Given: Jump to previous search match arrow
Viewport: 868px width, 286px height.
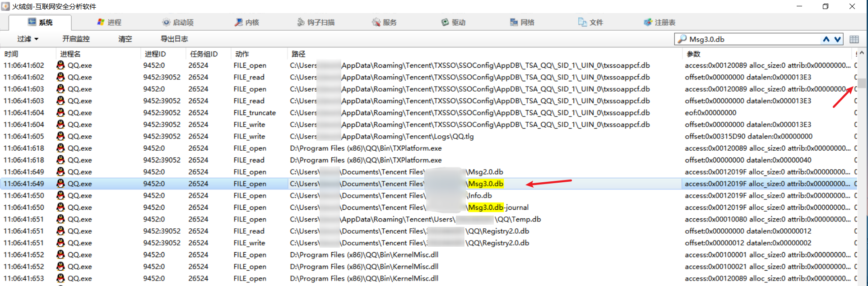Looking at the screenshot, I should [x=826, y=39].
